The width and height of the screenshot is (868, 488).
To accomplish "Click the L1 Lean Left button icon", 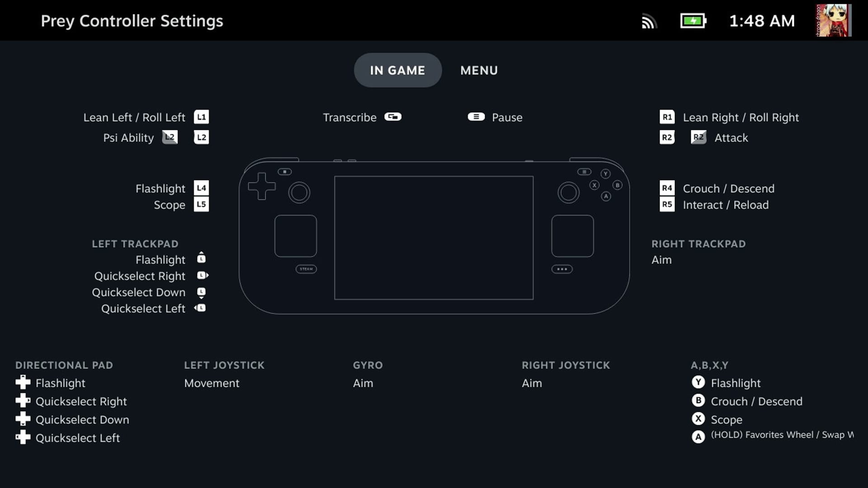I will [202, 117].
